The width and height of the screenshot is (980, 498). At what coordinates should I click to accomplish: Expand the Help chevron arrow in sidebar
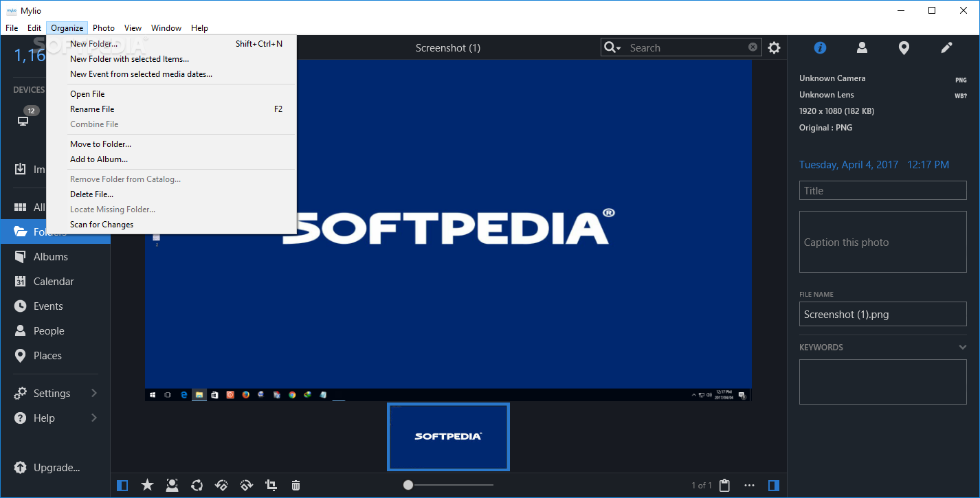tap(94, 418)
